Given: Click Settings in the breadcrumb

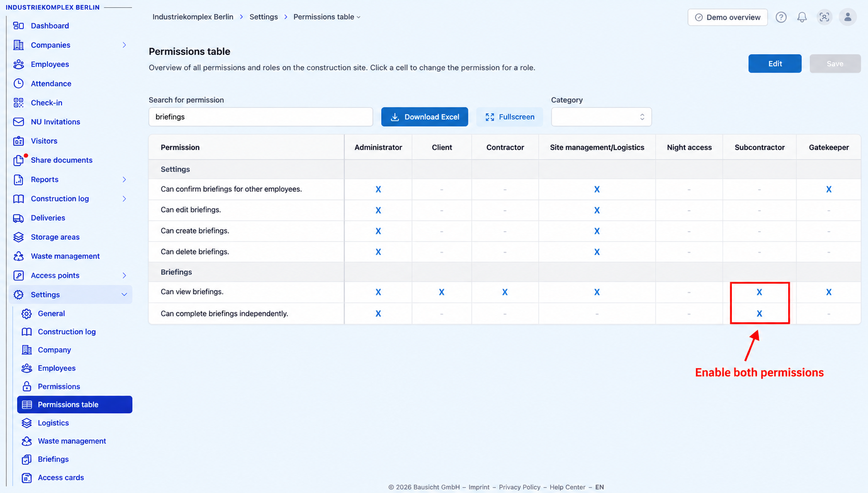Looking at the screenshot, I should [x=264, y=17].
